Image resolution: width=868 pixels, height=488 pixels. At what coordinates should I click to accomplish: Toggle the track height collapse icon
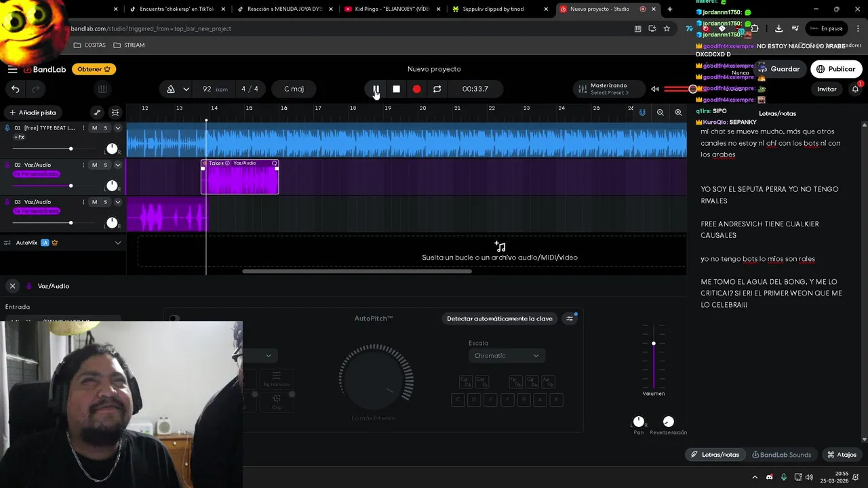point(115,113)
